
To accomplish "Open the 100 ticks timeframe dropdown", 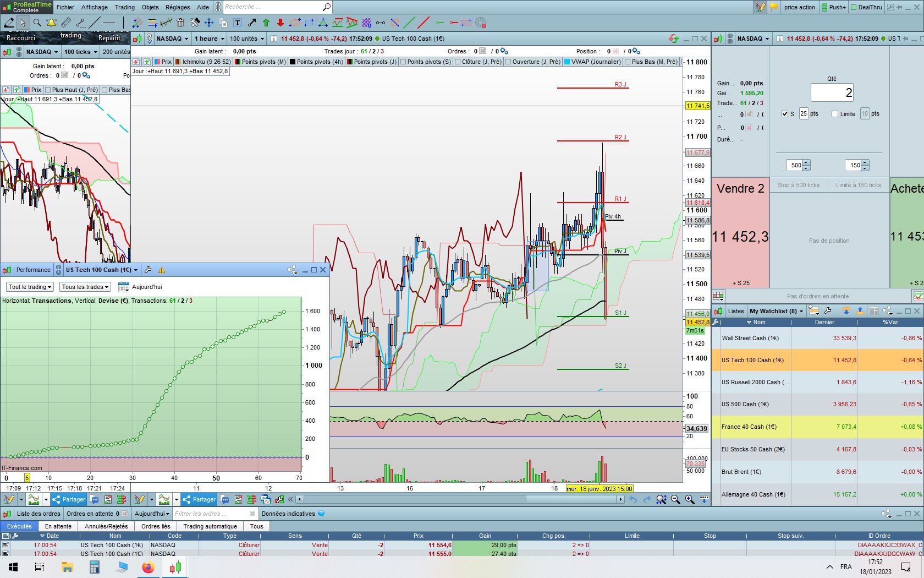I will [81, 52].
